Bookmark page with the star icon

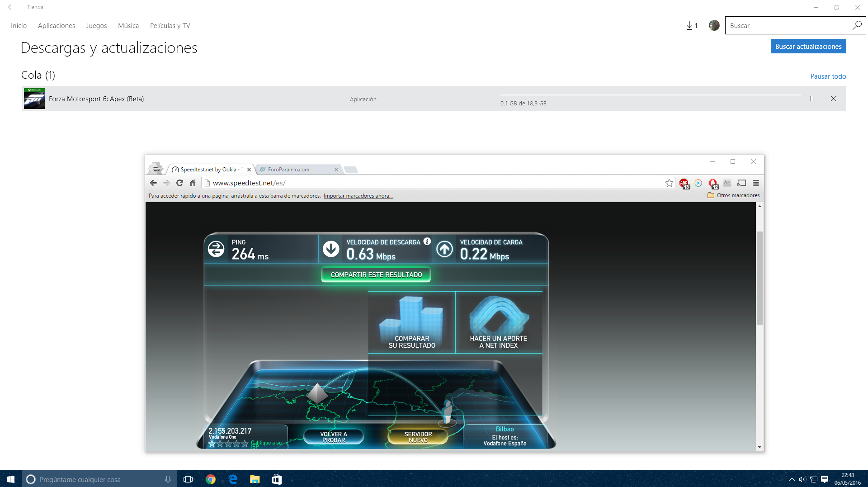[669, 183]
